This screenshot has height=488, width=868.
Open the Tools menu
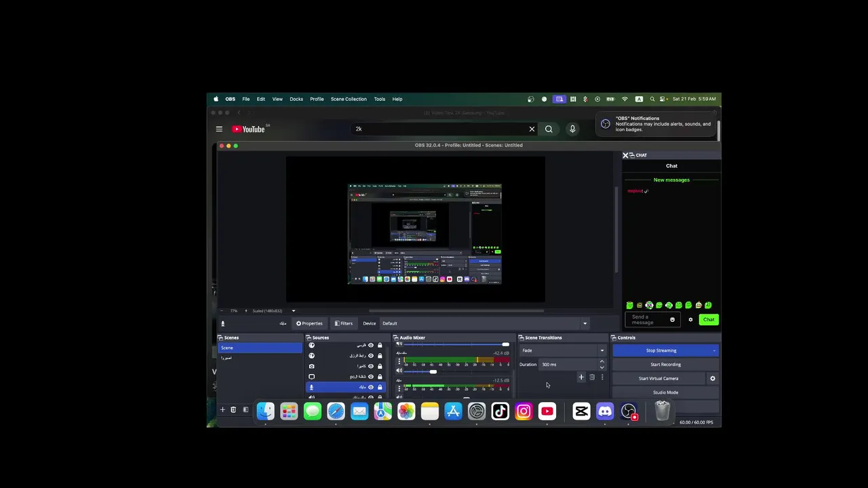tap(380, 99)
